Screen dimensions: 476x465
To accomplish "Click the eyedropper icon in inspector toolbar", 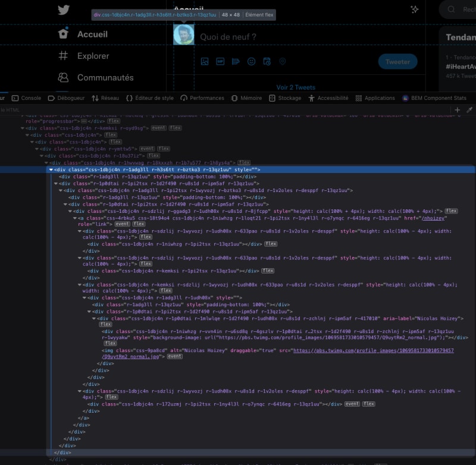I will pyautogui.click(x=469, y=110).
